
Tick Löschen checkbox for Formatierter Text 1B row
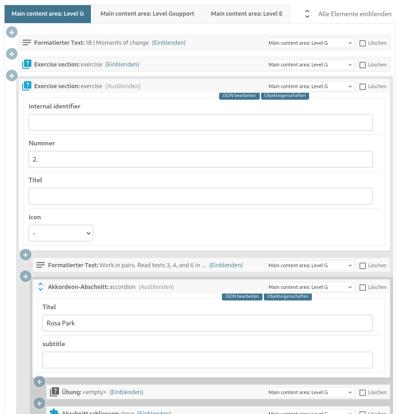pyautogui.click(x=362, y=43)
